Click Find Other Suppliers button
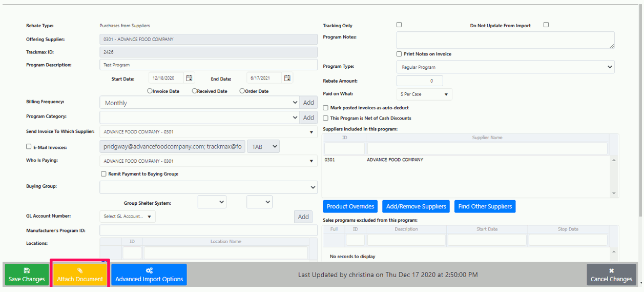This screenshot has width=644, height=292. [485, 206]
